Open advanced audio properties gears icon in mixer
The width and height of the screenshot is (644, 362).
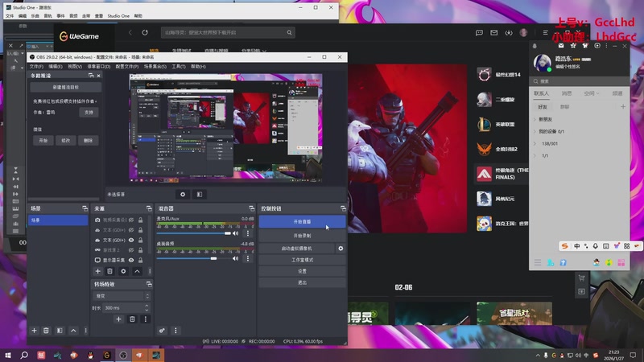point(163,331)
